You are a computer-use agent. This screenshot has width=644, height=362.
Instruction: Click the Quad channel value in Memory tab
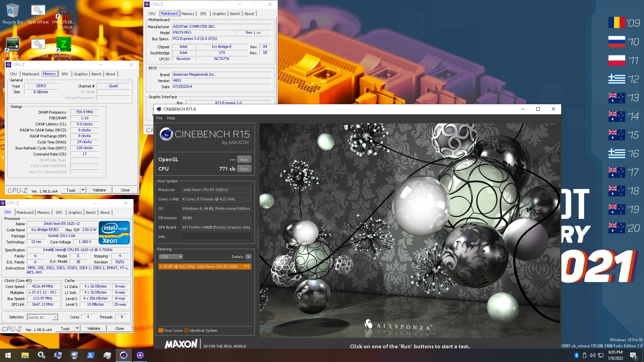(x=113, y=86)
